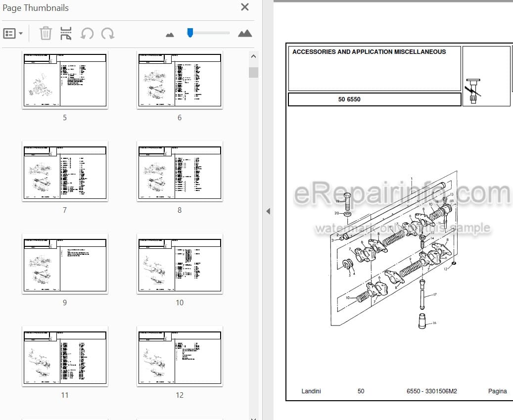513x420 pixels.
Task: Click the page number label 12
Action: [180, 395]
